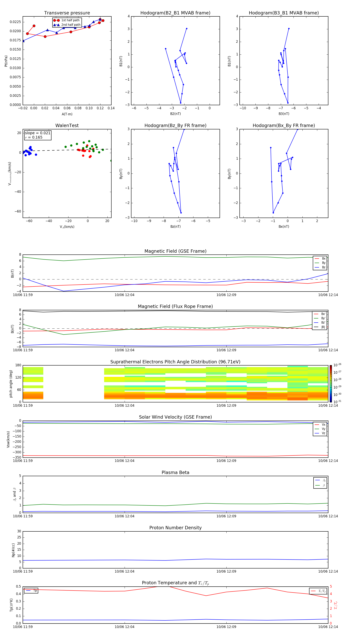Click the "Hodogram(Bz_By FR frame)" title
Viewport: 351px width, 644px height.
pos(175,125)
